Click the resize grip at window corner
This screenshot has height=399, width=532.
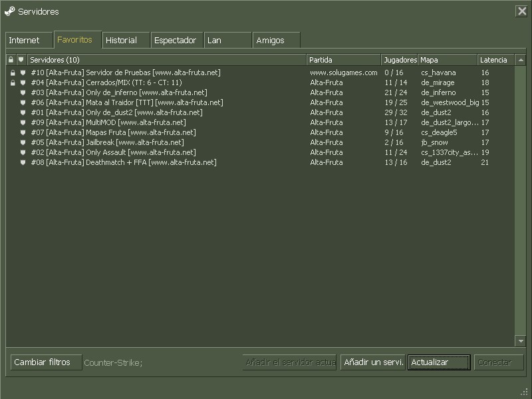click(x=524, y=392)
